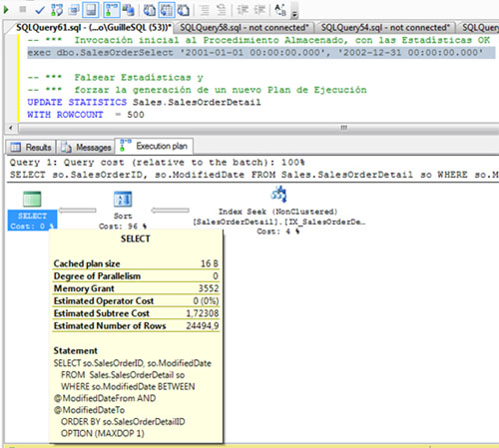Switch to the SQLQuery54.sql tab
Screen dimensions: 499x448
point(385,27)
